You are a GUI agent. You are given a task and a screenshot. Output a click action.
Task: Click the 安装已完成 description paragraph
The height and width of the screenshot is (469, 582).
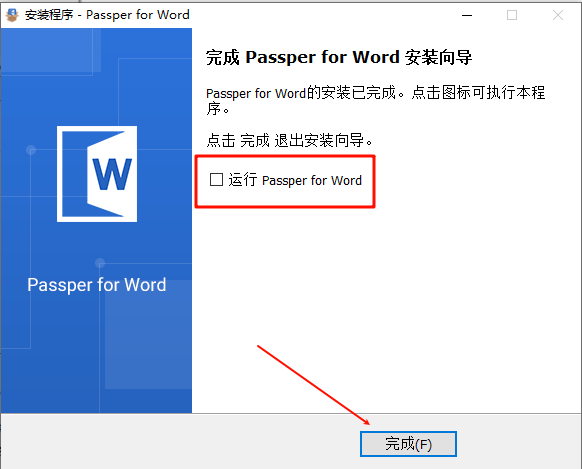pyautogui.click(x=375, y=101)
